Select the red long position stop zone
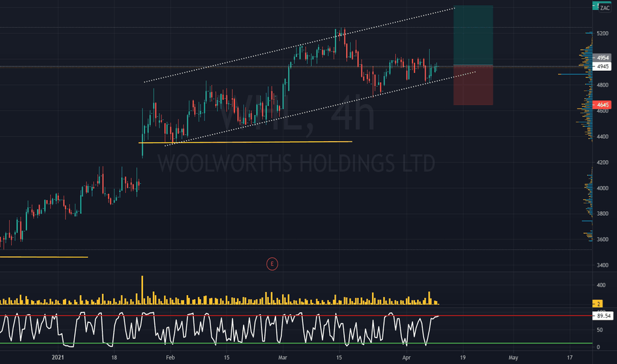This screenshot has height=364, width=617. [473, 85]
